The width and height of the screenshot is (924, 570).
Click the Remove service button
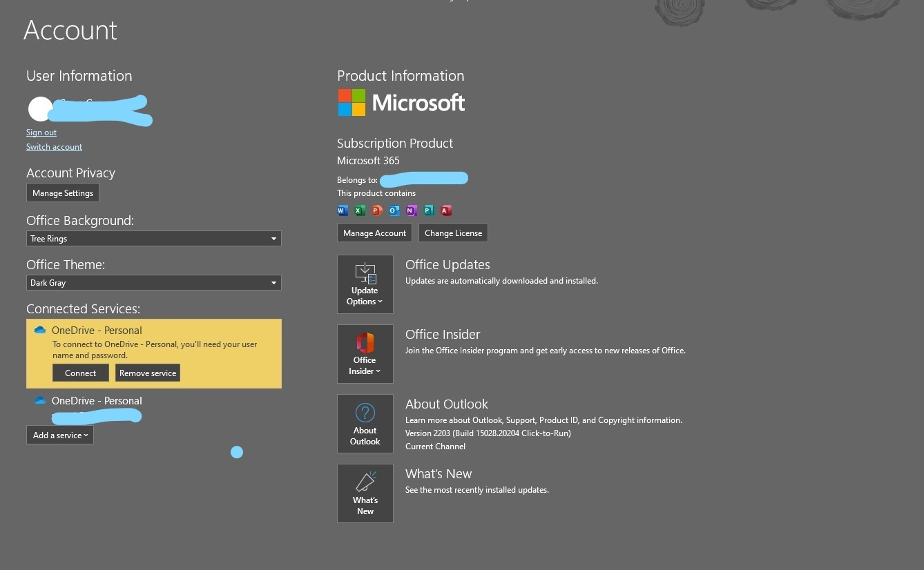[148, 373]
